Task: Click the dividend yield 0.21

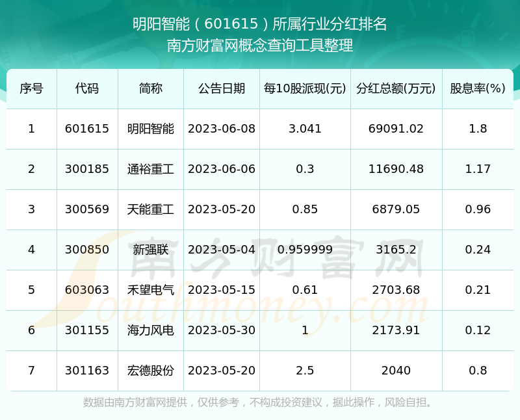Action: click(x=478, y=290)
